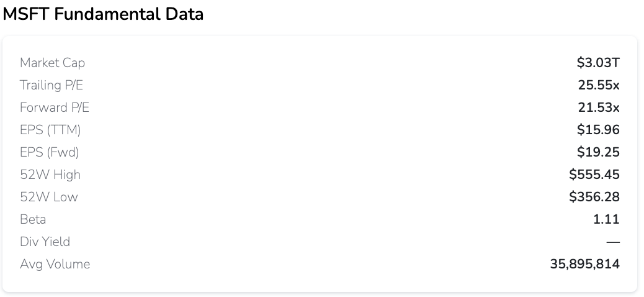Select the EPS (TTM) label
Image resolution: width=644 pixels, height=297 pixels.
(50, 130)
